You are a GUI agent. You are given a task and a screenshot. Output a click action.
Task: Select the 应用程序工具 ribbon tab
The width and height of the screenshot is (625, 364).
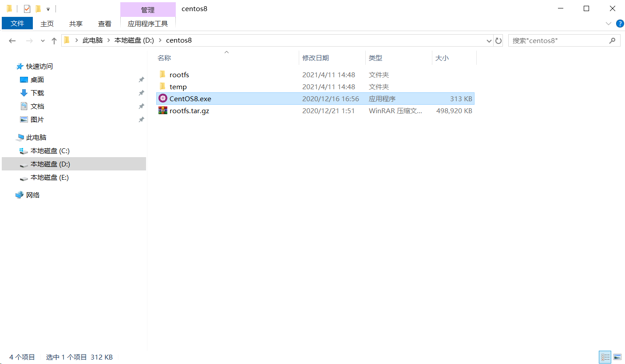pyautogui.click(x=148, y=24)
